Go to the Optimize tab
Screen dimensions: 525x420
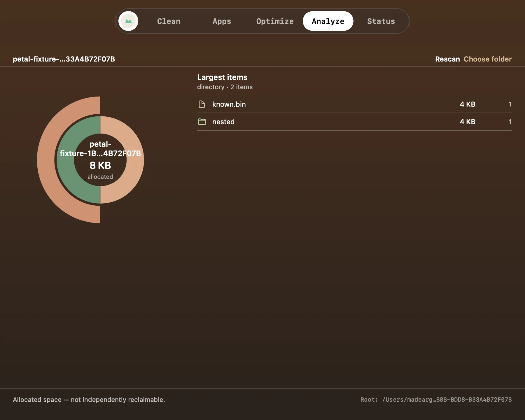pos(275,21)
